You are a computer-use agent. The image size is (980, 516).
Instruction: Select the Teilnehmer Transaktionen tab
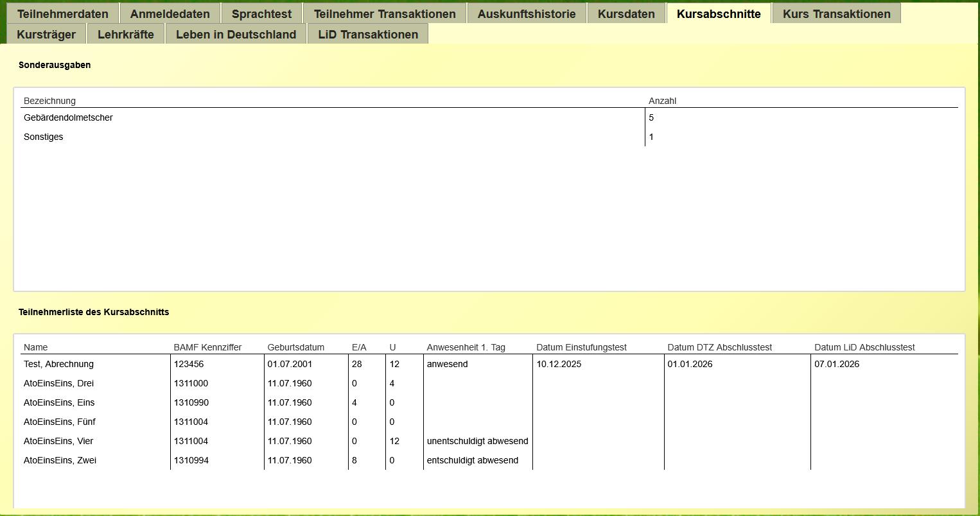[385, 13]
